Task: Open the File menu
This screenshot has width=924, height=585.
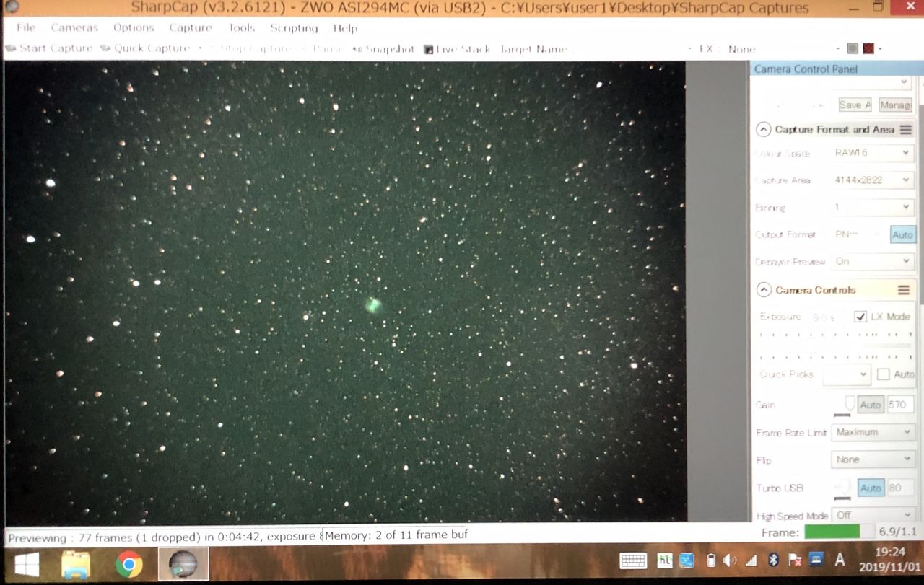Action: pos(25,27)
